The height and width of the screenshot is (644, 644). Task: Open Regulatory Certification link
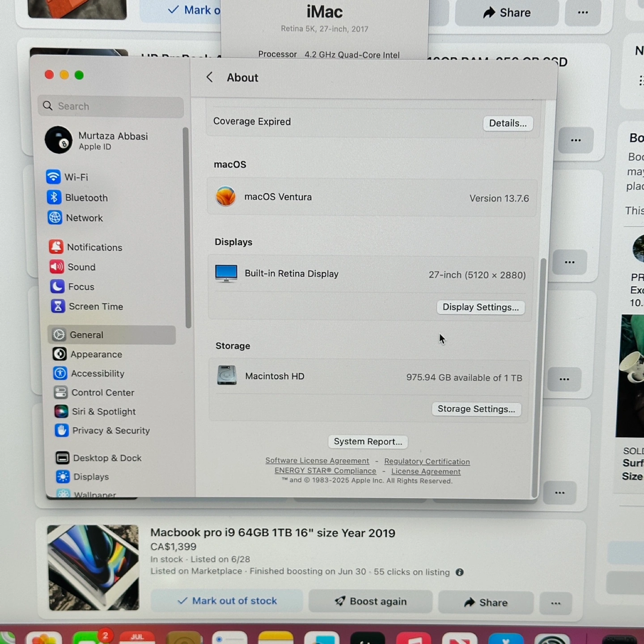[x=427, y=462]
